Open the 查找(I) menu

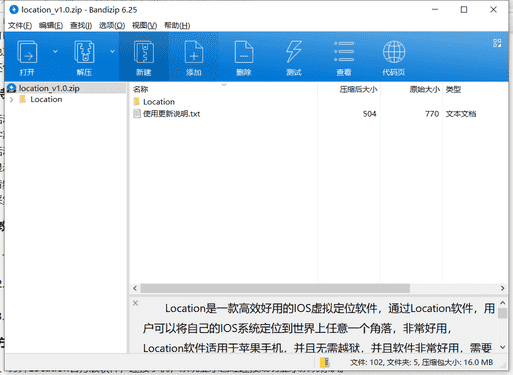81,25
